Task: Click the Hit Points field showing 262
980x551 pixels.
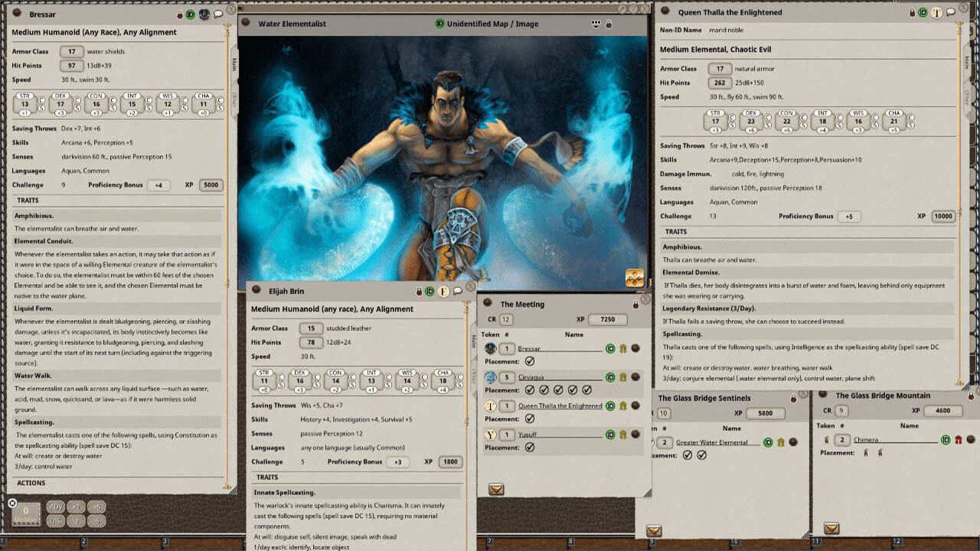Action: click(719, 83)
